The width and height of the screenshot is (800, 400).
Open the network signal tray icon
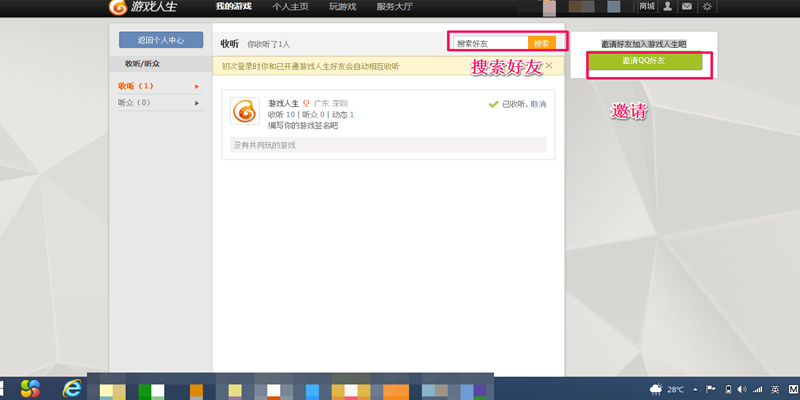[x=758, y=389]
